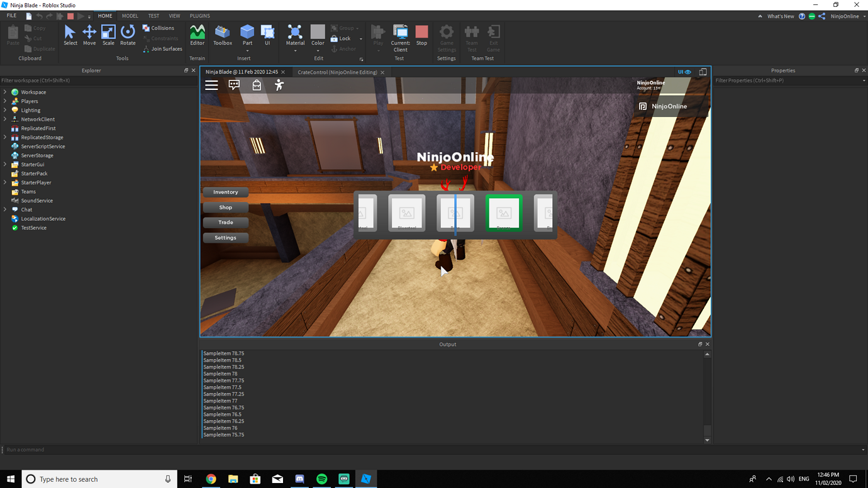
Task: Activate the Scale tool
Action: (x=108, y=35)
